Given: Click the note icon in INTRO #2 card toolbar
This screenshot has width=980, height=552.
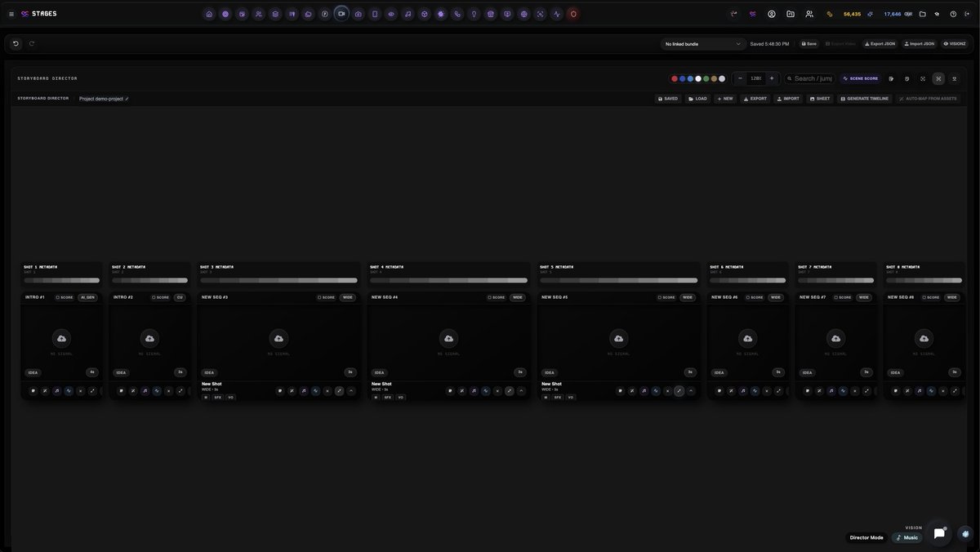Looking at the screenshot, I should 121,390.
